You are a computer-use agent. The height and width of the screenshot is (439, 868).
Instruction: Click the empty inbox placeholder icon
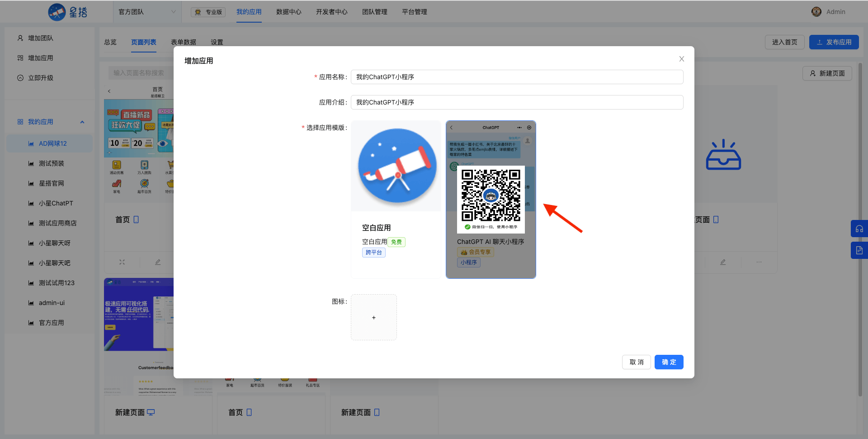coord(723,155)
